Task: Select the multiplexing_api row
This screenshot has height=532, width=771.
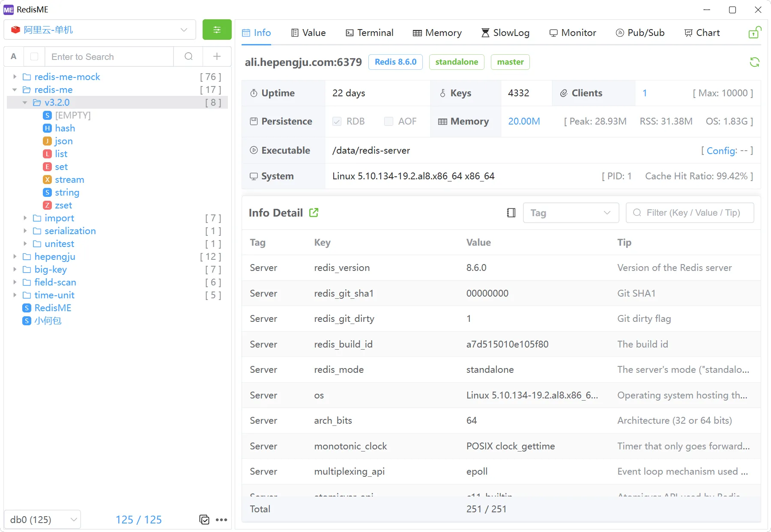Action: (x=501, y=471)
